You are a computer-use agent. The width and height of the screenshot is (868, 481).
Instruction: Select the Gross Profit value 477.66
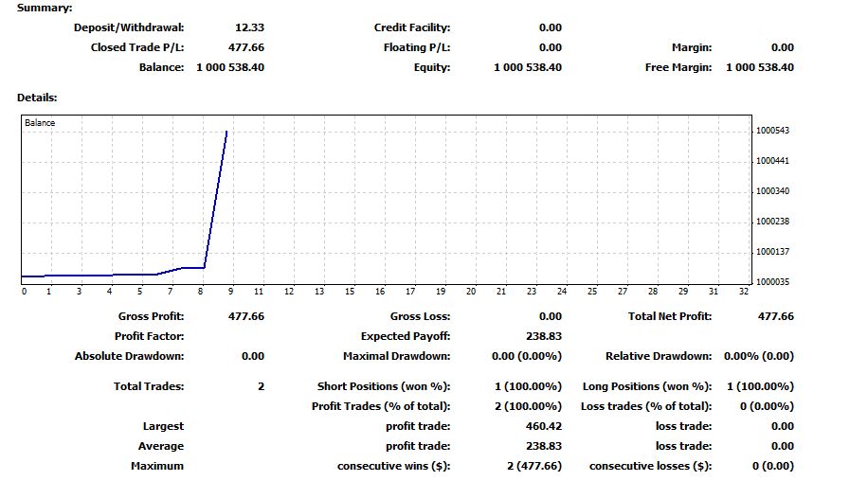246,316
